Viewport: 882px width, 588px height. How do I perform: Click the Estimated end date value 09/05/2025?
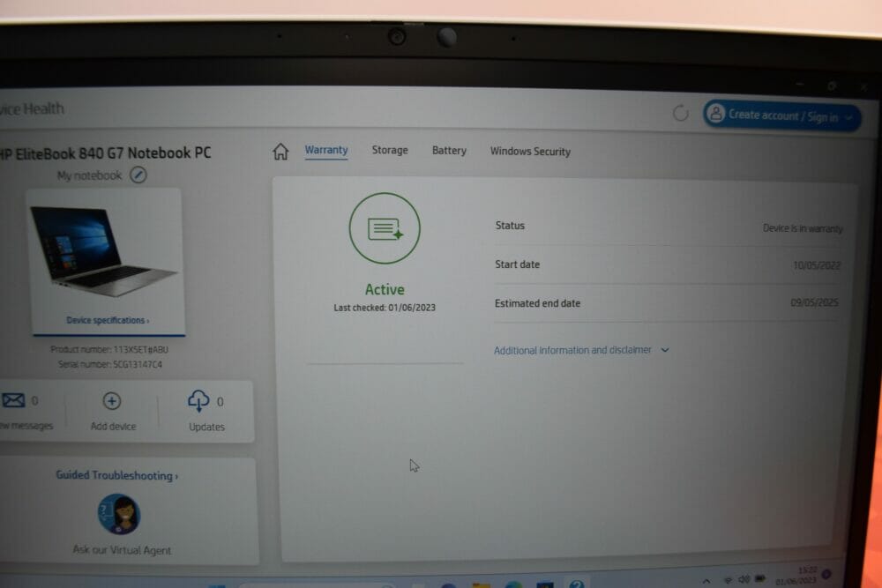coord(814,302)
